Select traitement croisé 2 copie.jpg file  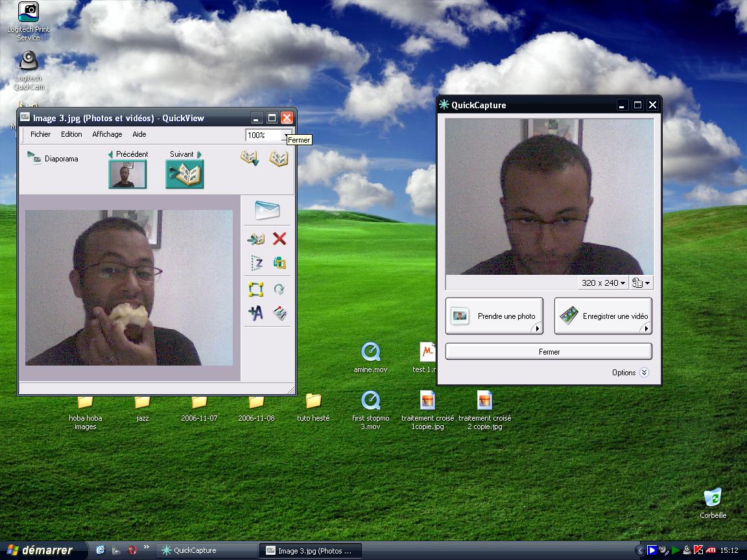click(x=484, y=410)
